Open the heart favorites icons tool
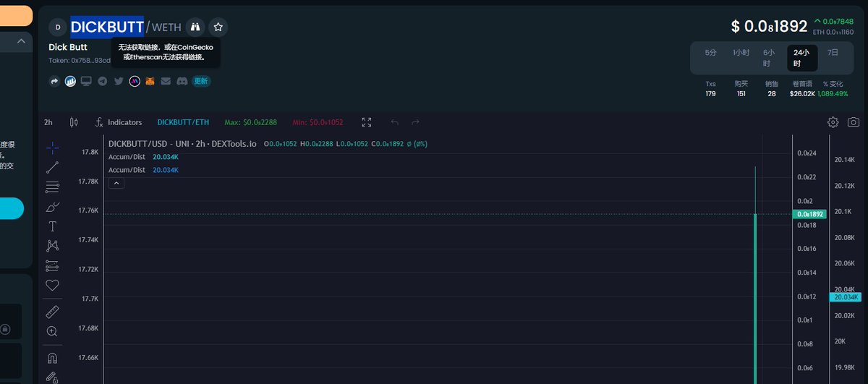Image resolution: width=868 pixels, height=384 pixels. pos(52,285)
